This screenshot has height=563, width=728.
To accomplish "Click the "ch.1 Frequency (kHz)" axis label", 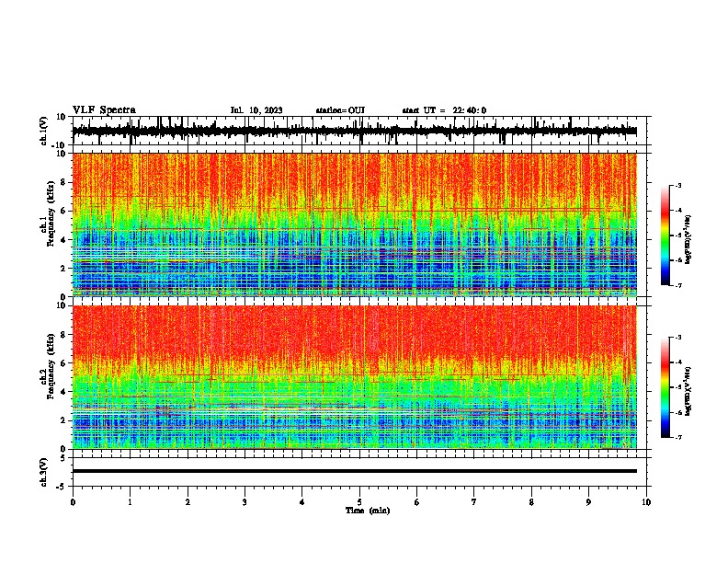I will pyautogui.click(x=47, y=224).
